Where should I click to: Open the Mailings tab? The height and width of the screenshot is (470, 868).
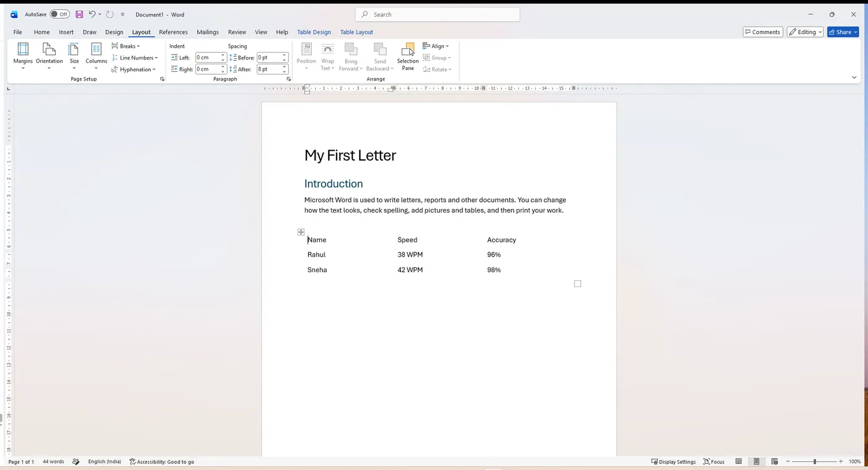[208, 32]
